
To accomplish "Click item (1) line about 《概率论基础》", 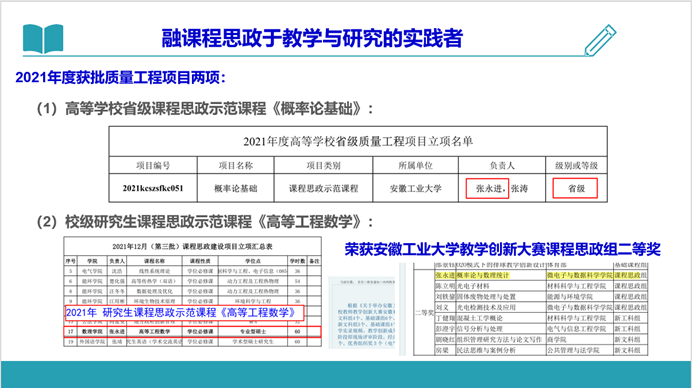I will click(205, 109).
